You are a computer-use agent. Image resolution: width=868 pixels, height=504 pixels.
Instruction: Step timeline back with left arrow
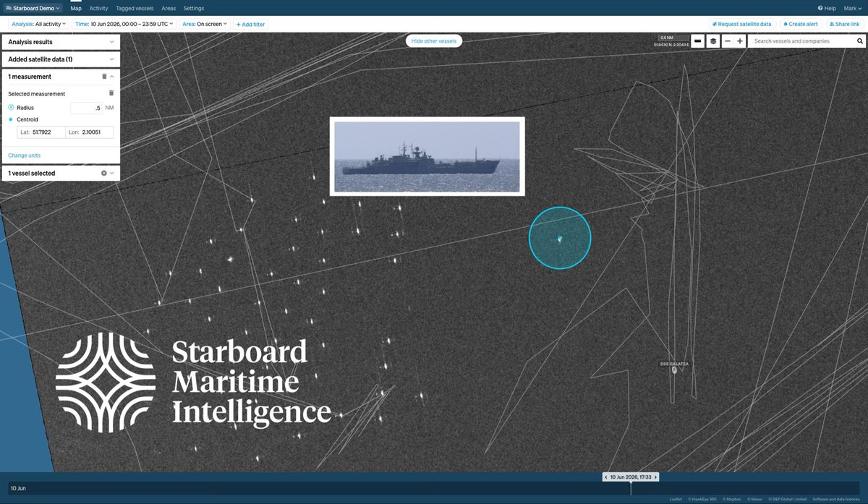click(x=606, y=477)
